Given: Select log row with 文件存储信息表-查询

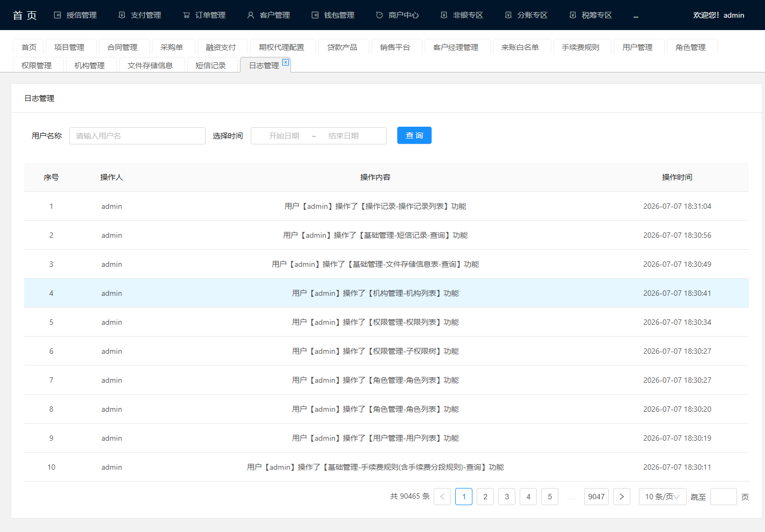Looking at the screenshot, I should click(387, 264).
